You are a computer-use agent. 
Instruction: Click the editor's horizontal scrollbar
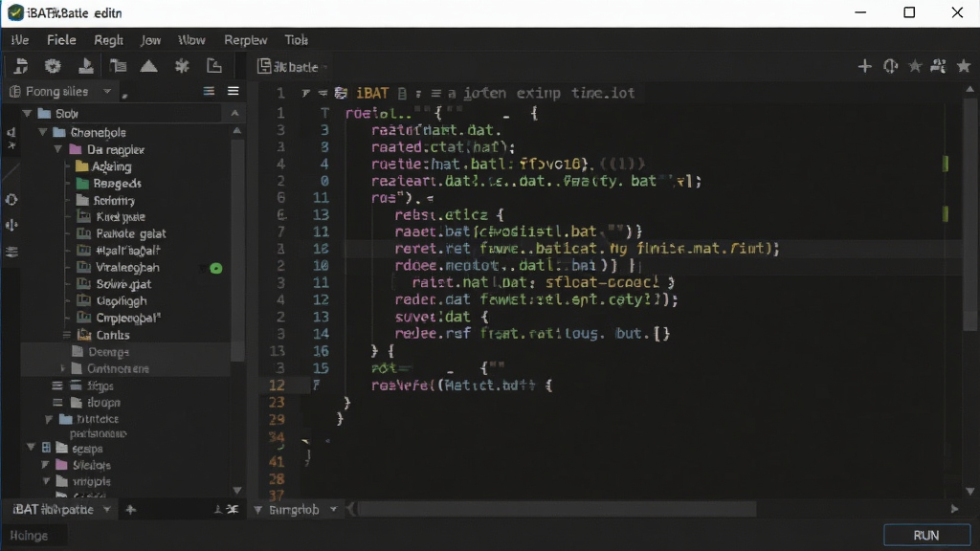[x=558, y=510]
